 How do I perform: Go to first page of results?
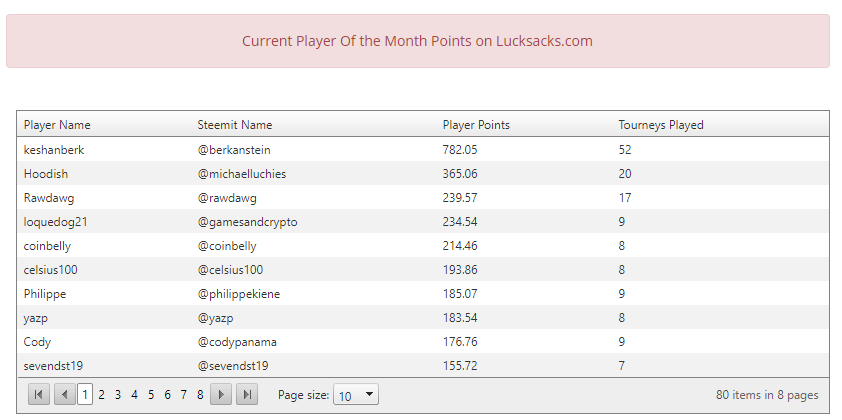pos(39,395)
